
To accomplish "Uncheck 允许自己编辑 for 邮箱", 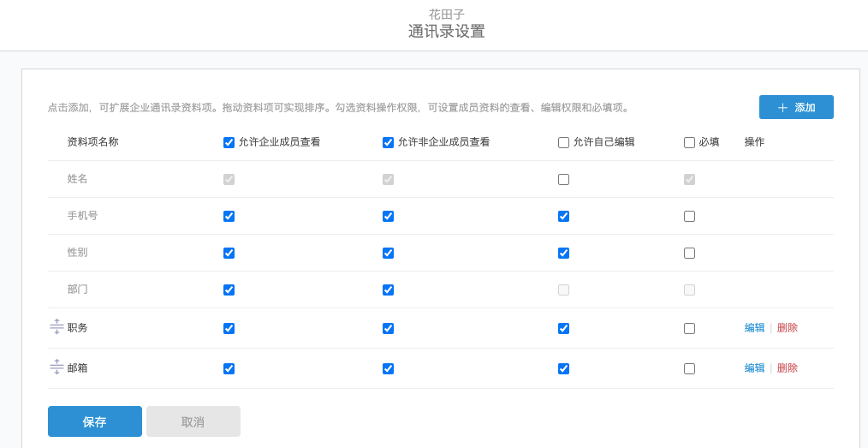I will [563, 368].
